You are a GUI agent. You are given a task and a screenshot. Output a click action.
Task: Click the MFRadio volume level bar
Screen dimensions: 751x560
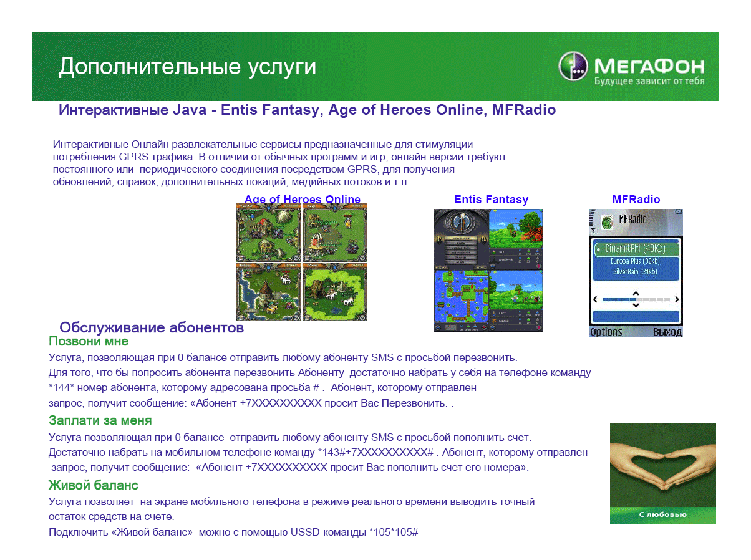(x=636, y=299)
